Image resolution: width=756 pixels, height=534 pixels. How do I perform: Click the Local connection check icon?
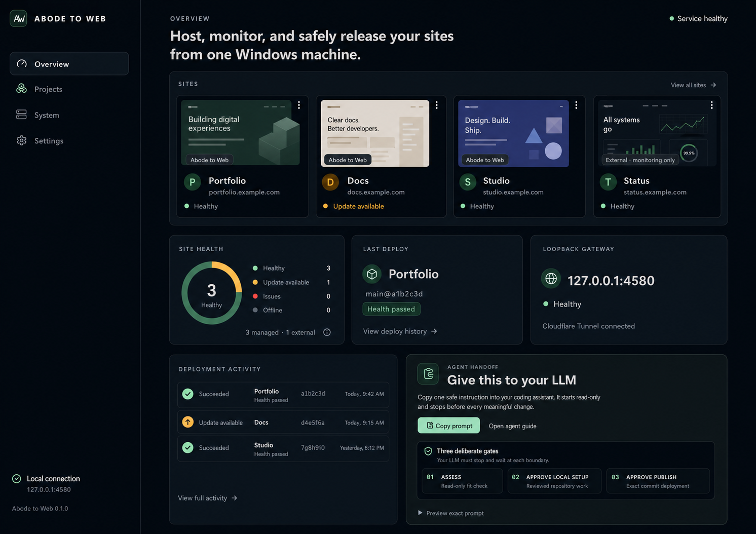[17, 479]
